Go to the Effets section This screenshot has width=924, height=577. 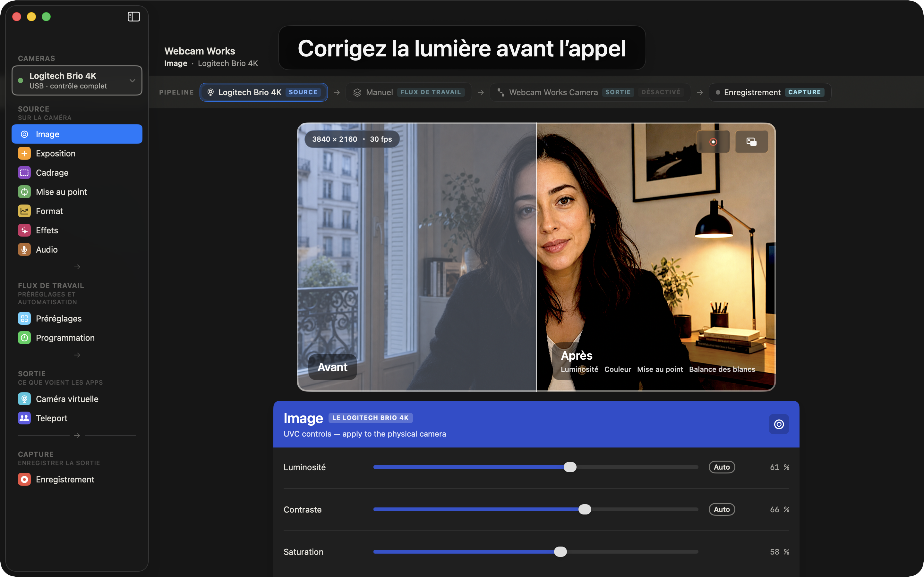[77, 230]
